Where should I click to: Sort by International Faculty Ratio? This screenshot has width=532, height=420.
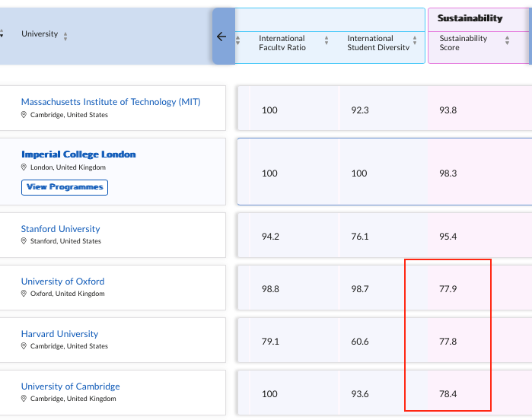327,40
